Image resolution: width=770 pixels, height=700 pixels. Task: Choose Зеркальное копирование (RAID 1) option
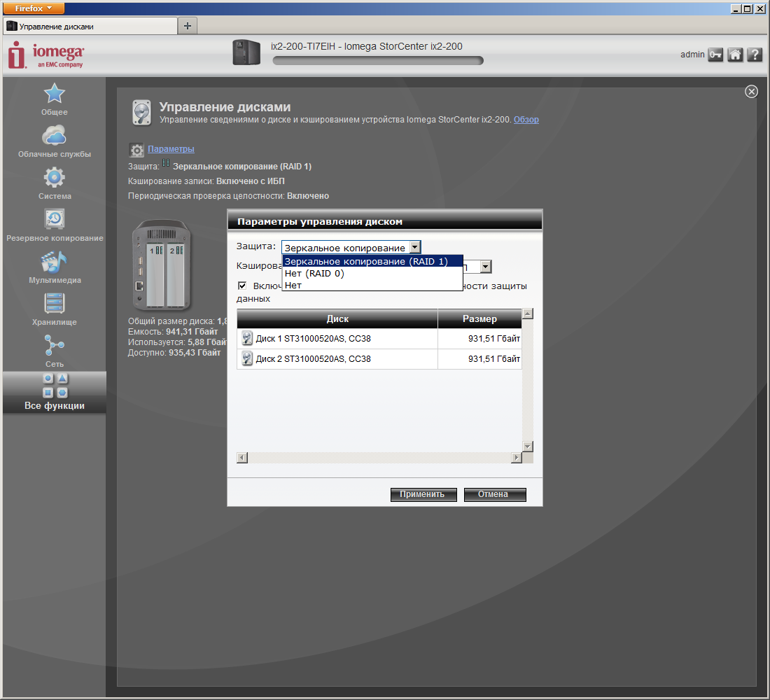(372, 261)
